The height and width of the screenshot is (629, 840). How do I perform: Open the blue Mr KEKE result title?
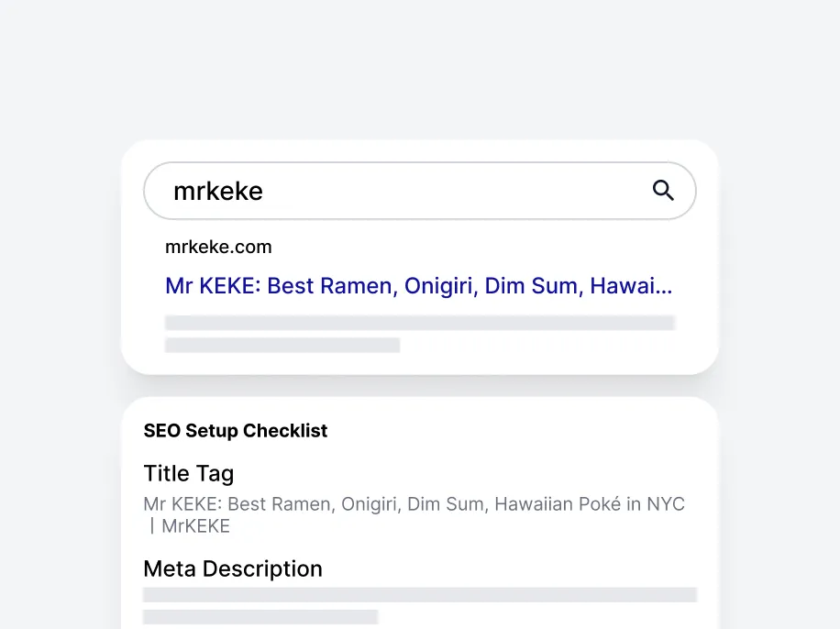click(418, 286)
